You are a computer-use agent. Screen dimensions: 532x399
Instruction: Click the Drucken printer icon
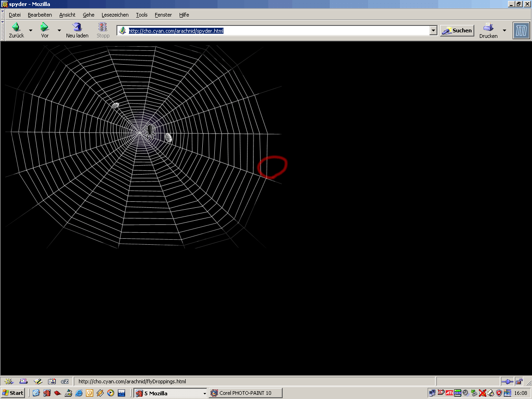(x=488, y=27)
